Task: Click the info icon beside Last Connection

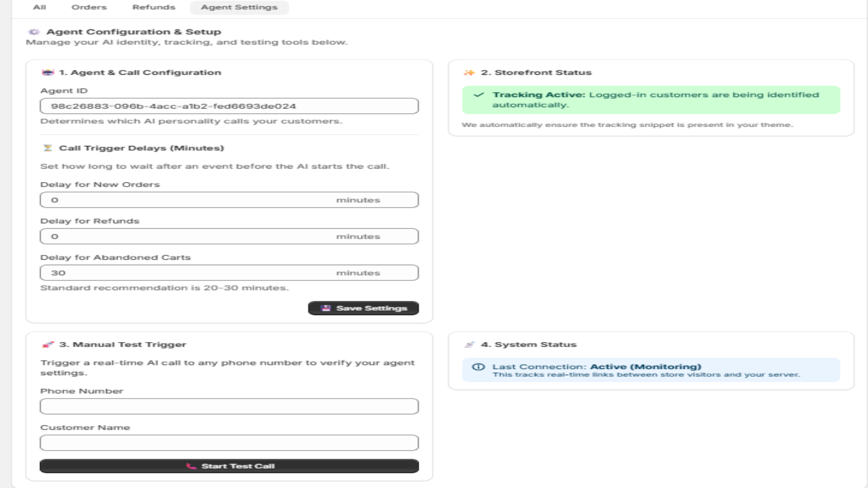Action: pyautogui.click(x=478, y=367)
